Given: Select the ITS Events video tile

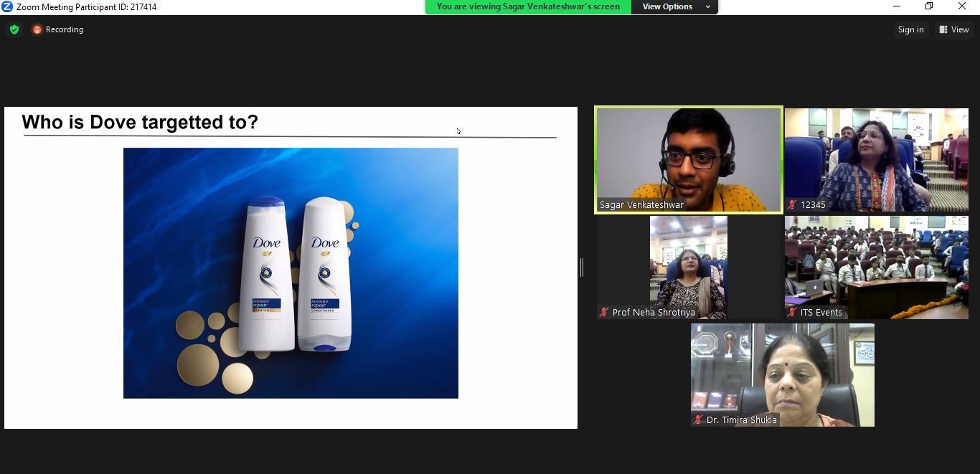Looking at the screenshot, I should pyautogui.click(x=876, y=267).
